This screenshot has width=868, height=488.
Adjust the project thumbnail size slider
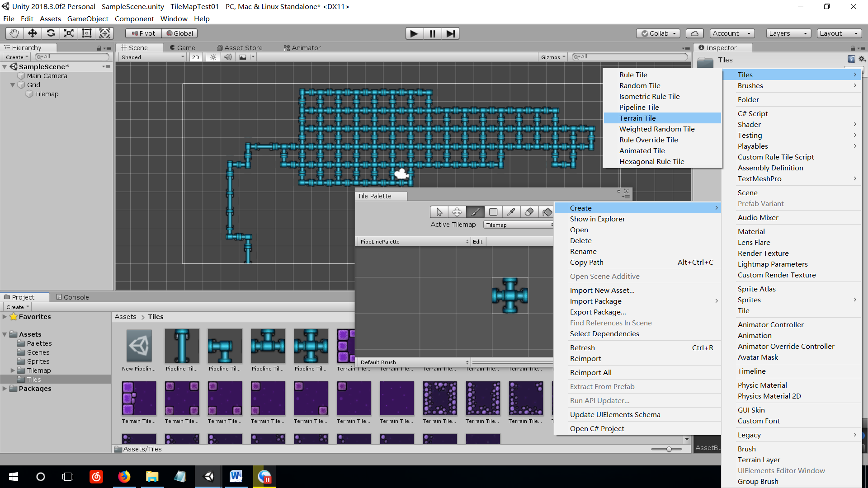coord(668,449)
